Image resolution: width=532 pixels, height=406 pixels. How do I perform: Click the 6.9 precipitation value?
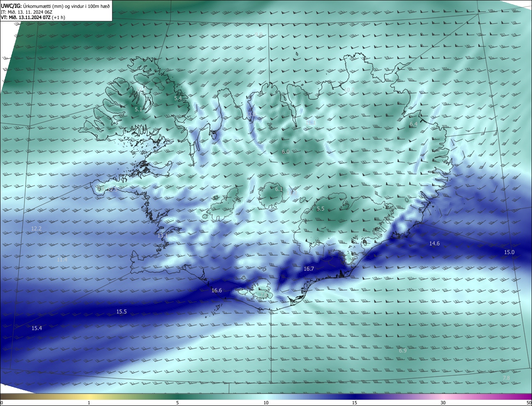click(403, 351)
